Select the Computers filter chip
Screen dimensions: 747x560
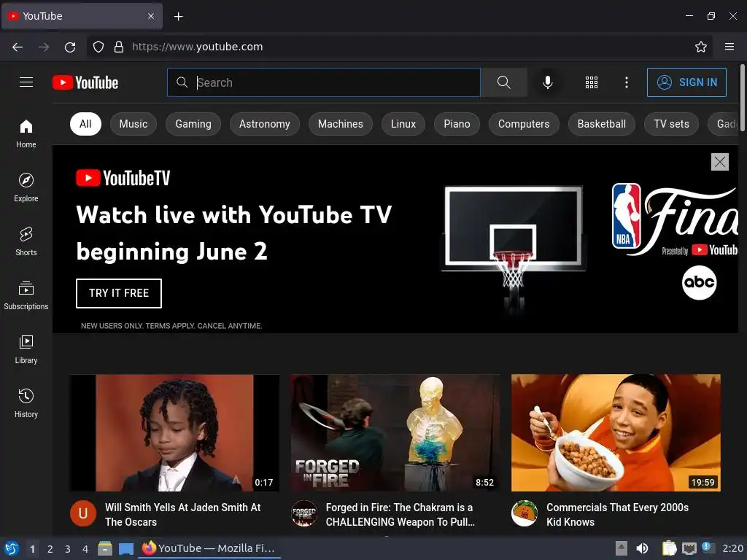point(524,124)
